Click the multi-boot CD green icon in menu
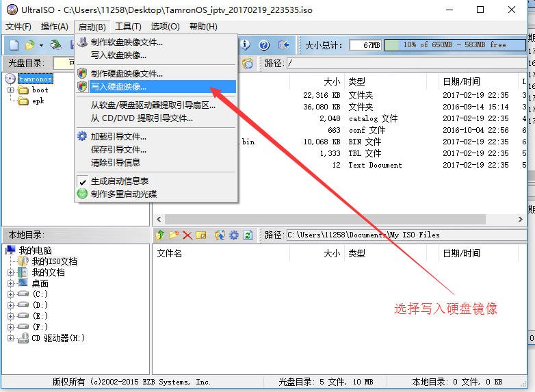The width and height of the screenshot is (535, 392). 82,194
